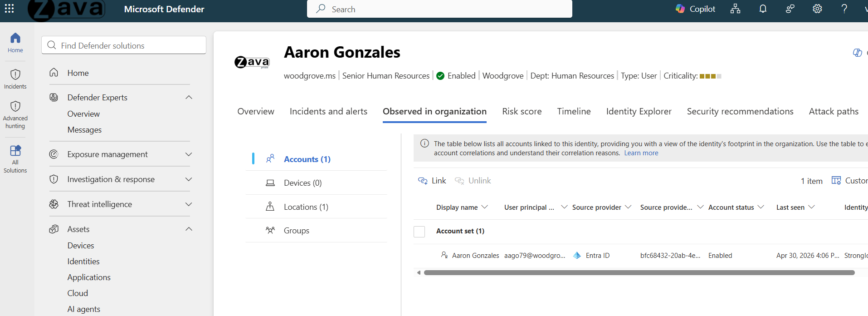Collapse the Defender Experts section
Viewport: 868px width, 316px height.
tap(189, 98)
